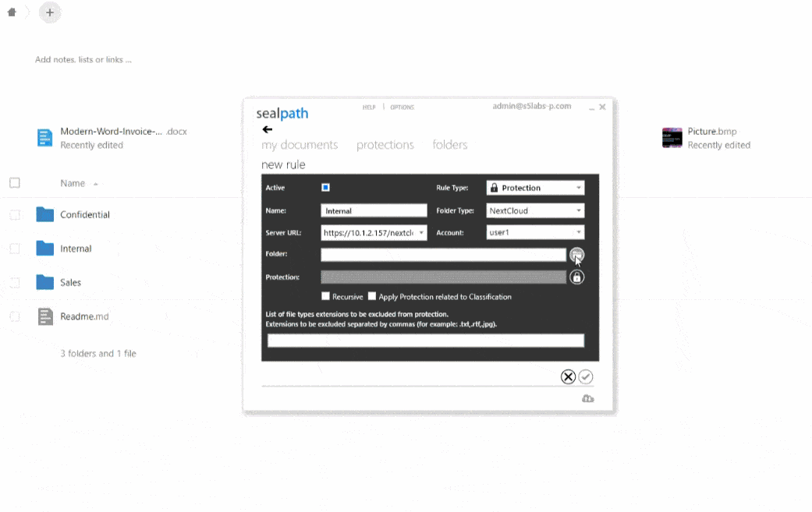
Task: Check Apply Protection related to Classification
Action: point(372,296)
